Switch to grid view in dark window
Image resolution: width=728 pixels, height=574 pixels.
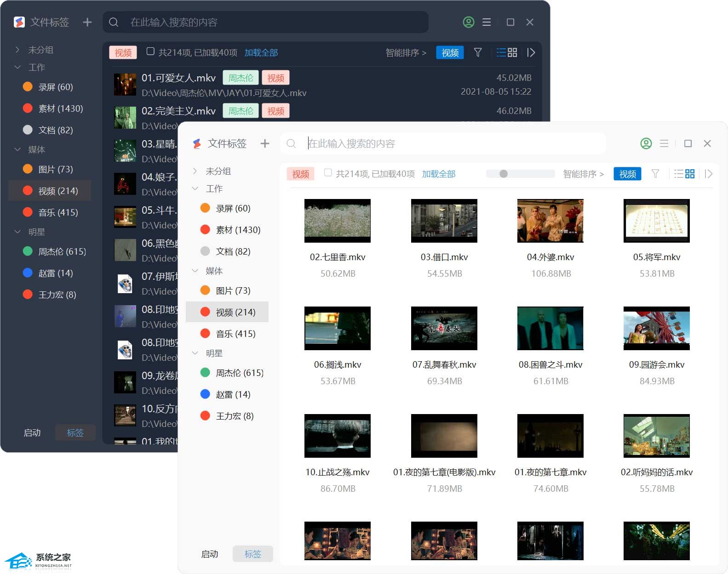[512, 52]
